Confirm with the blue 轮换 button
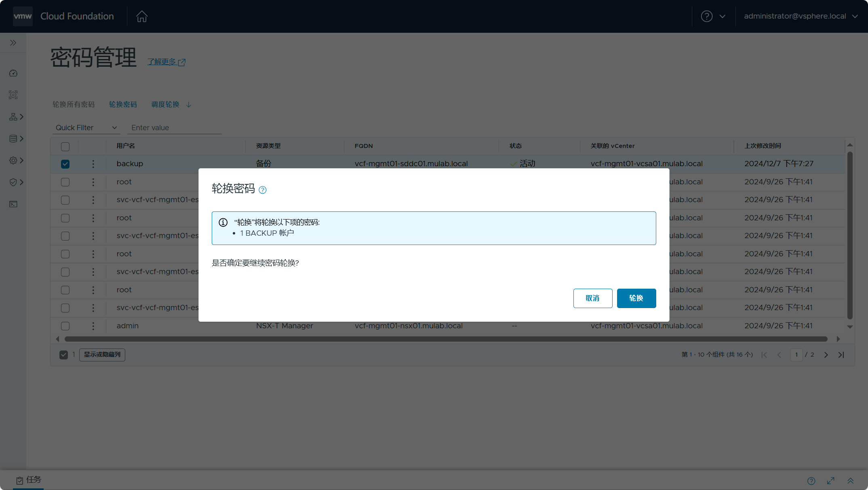This screenshot has width=868, height=490. [x=636, y=298]
